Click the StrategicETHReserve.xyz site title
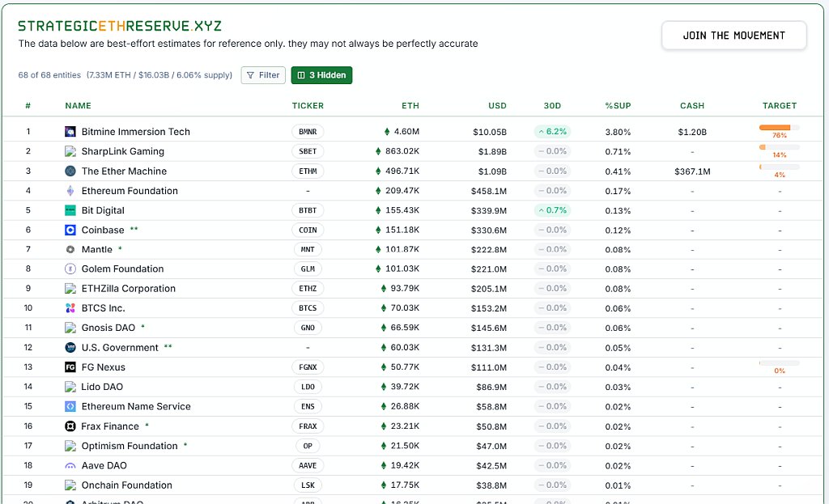The image size is (829, 504). pos(120,27)
